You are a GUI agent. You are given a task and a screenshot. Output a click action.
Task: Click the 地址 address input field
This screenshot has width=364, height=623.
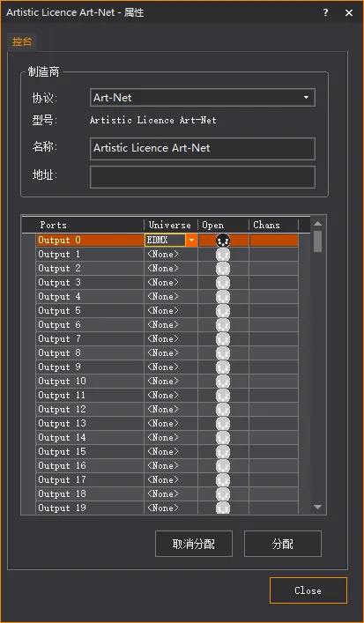coord(203,177)
